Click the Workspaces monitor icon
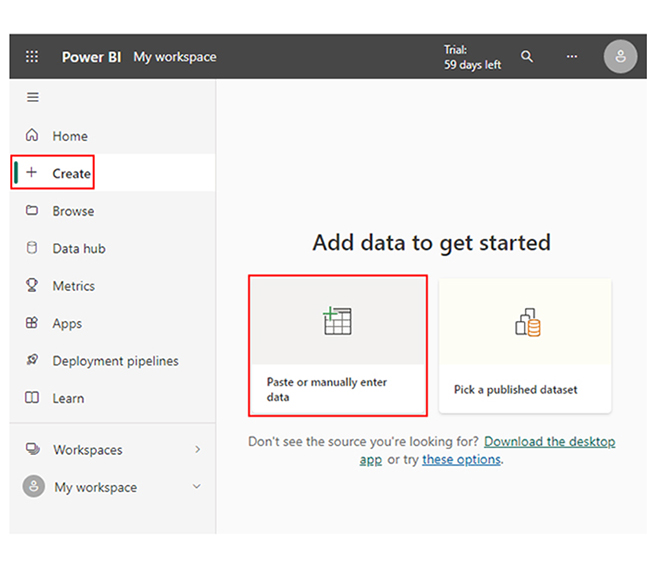The height and width of the screenshot is (571, 650). pyautogui.click(x=33, y=449)
